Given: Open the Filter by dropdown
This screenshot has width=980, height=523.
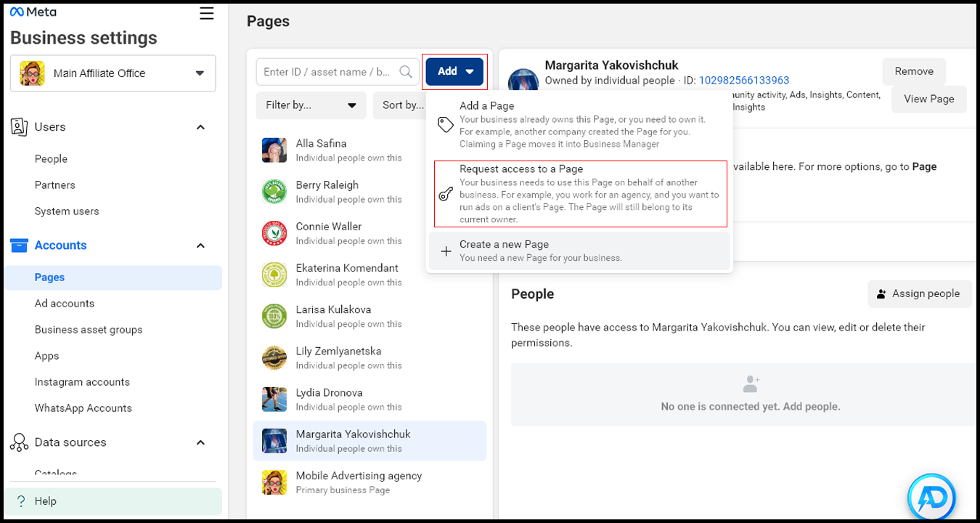Looking at the screenshot, I should [x=311, y=105].
